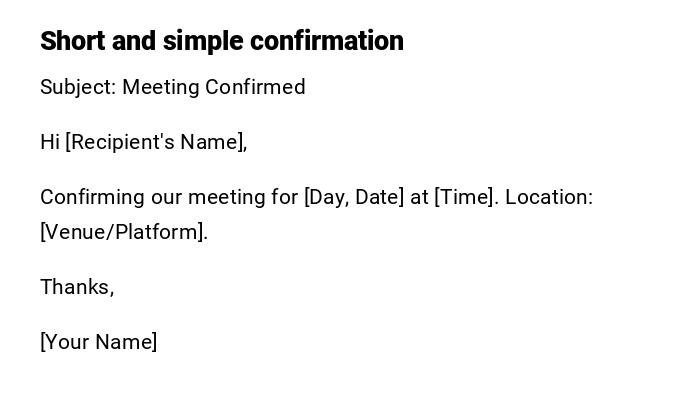Viewport: 700px width, 405px height.
Task: Click "Confirmed" in the subject line
Action: click(x=255, y=87)
